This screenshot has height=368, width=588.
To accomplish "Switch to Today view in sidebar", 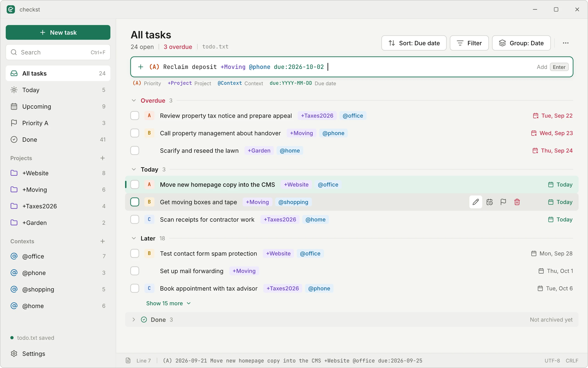I will [58, 90].
